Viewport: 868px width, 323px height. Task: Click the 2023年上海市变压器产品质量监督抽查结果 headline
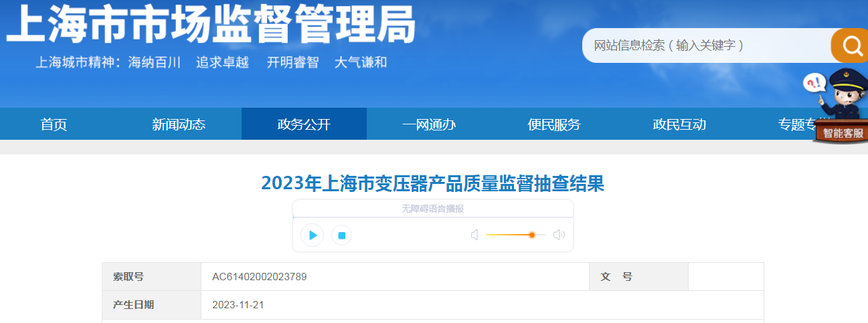tap(433, 183)
